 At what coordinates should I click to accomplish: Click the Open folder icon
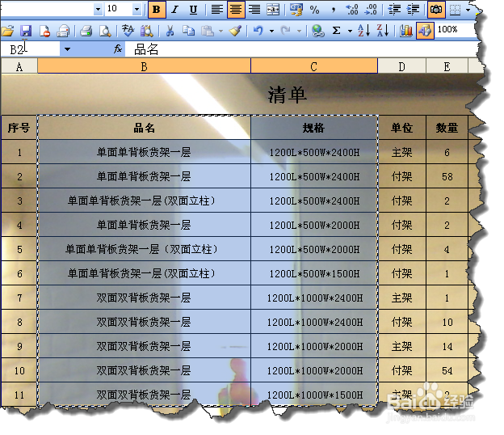7,31
